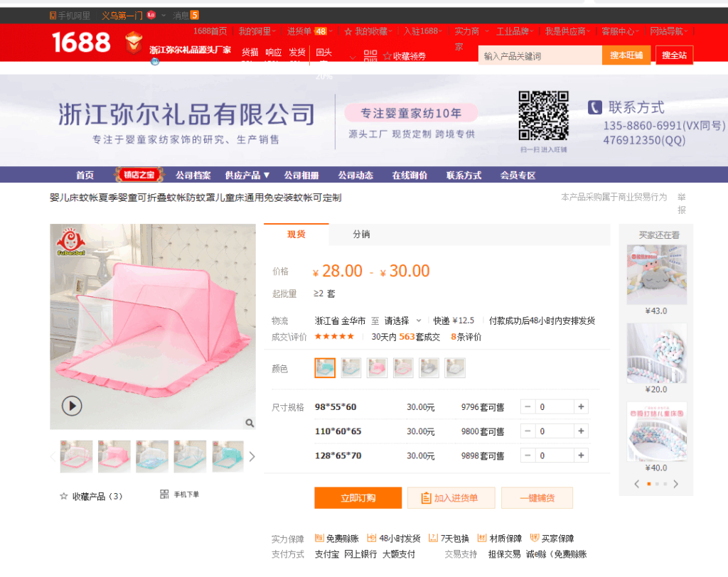Click the 1688 logo
This screenshot has width=728, height=577.
81,42
